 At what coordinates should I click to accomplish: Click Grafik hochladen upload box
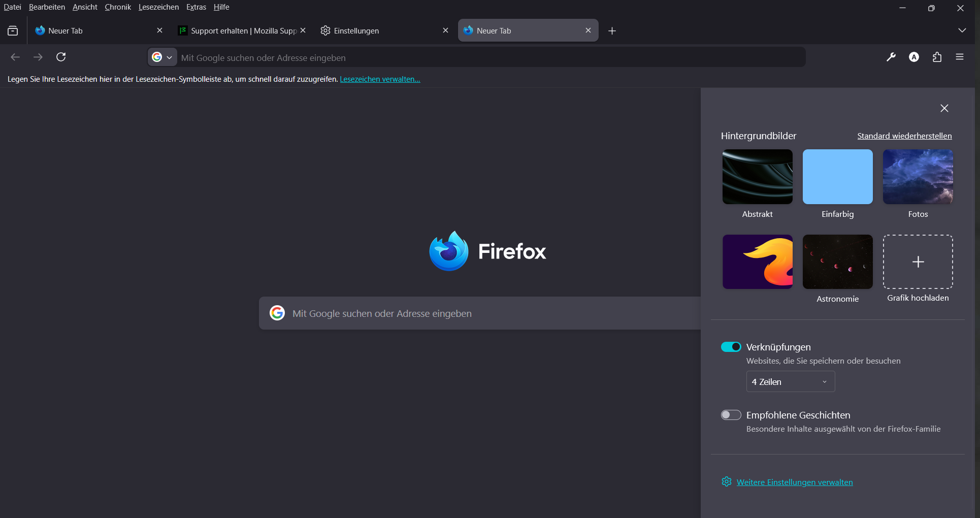coord(918,262)
